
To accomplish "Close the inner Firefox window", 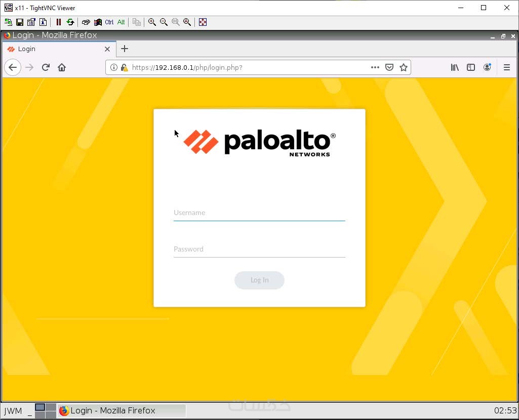I will coord(513,36).
